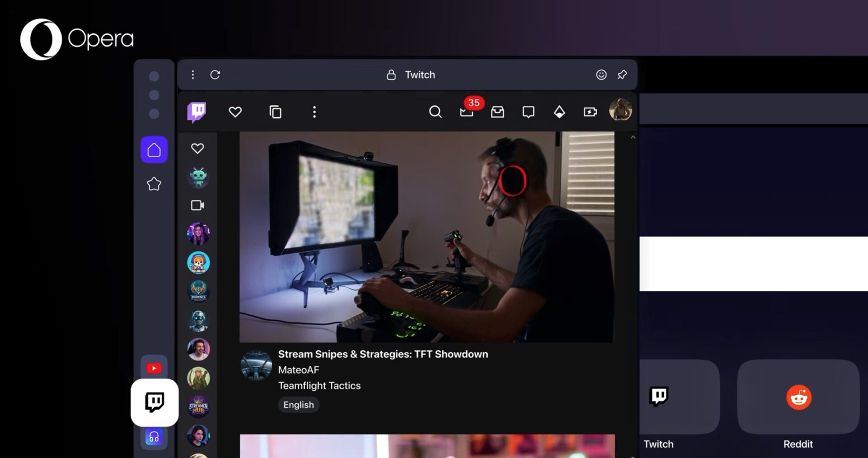Toggle the YouTube sidebar panel
The image size is (868, 458).
point(154,368)
